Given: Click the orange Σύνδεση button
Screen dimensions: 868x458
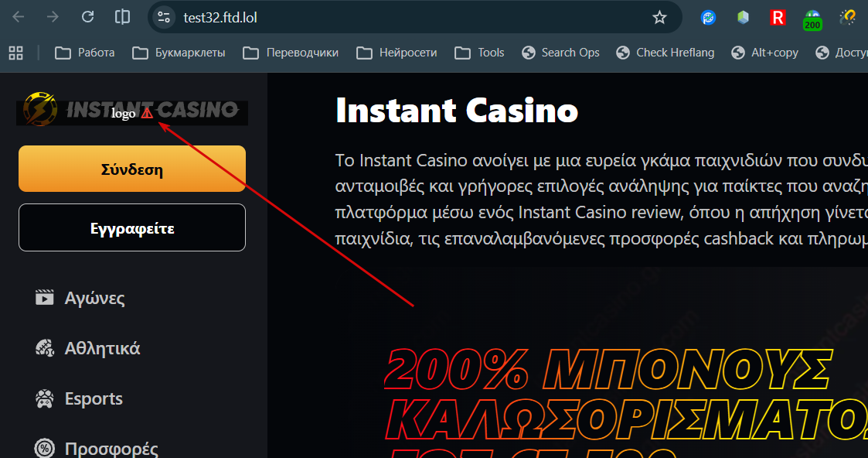Looking at the screenshot, I should pos(131,169).
